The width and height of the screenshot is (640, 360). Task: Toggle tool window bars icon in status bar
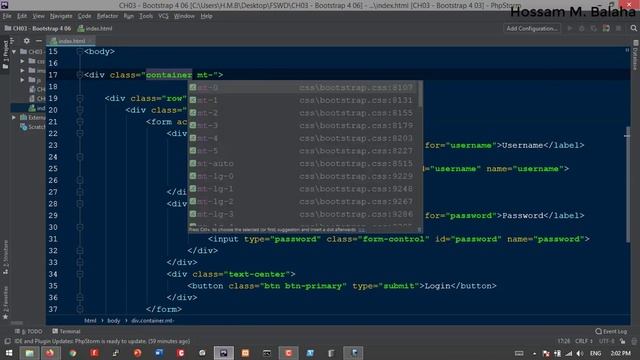(7, 341)
